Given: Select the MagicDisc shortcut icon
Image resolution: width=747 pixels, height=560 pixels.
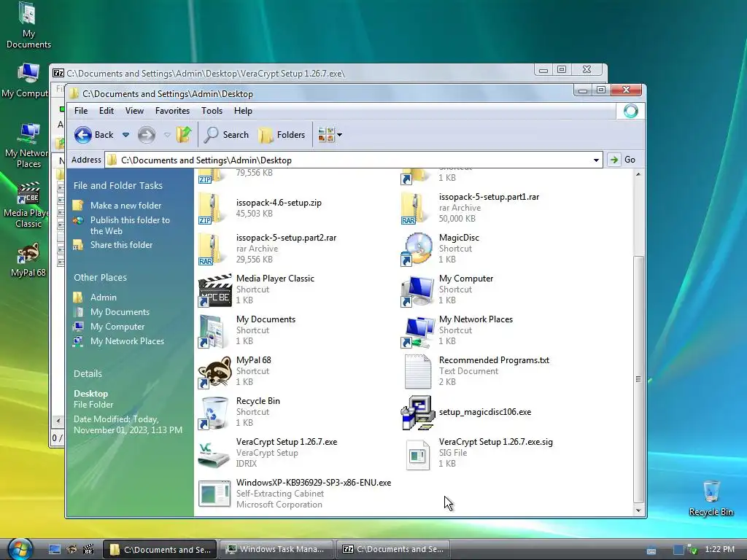Looking at the screenshot, I should pos(417,249).
